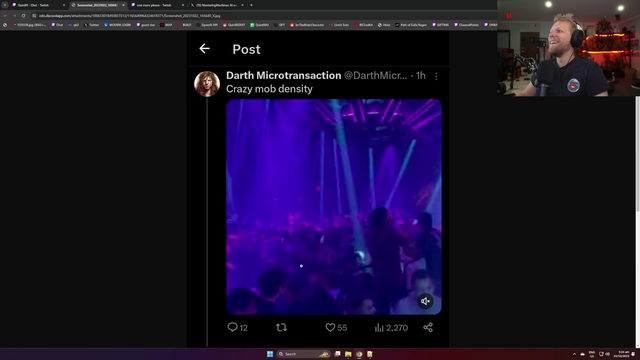Open the Darth Microtransaction display name
Image resolution: width=640 pixels, height=360 pixels.
[x=283, y=76]
